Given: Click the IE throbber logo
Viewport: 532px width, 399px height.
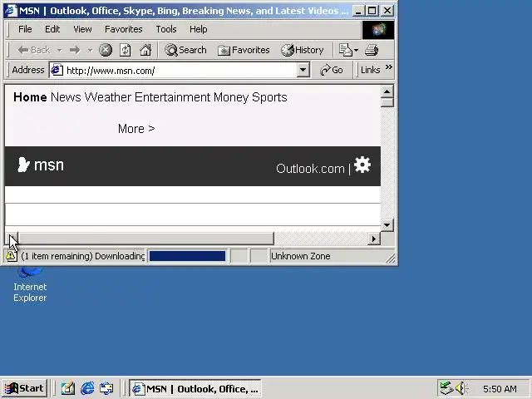Looking at the screenshot, I should tap(378, 30).
